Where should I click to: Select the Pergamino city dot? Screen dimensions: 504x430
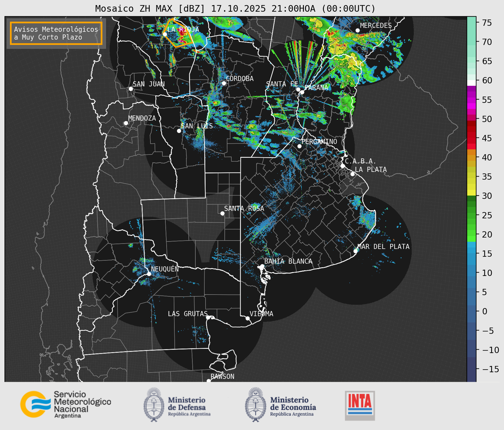299,146
